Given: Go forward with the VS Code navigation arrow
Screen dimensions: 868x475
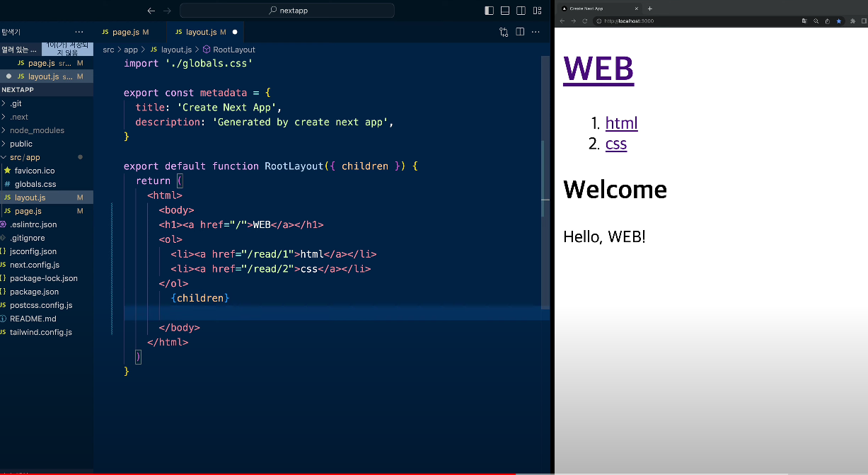Looking at the screenshot, I should (x=168, y=11).
